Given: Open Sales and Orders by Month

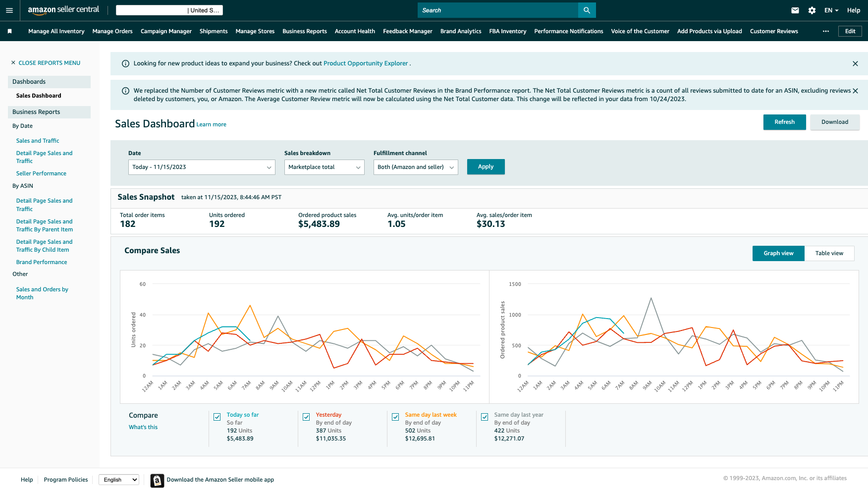Looking at the screenshot, I should pos(42,293).
